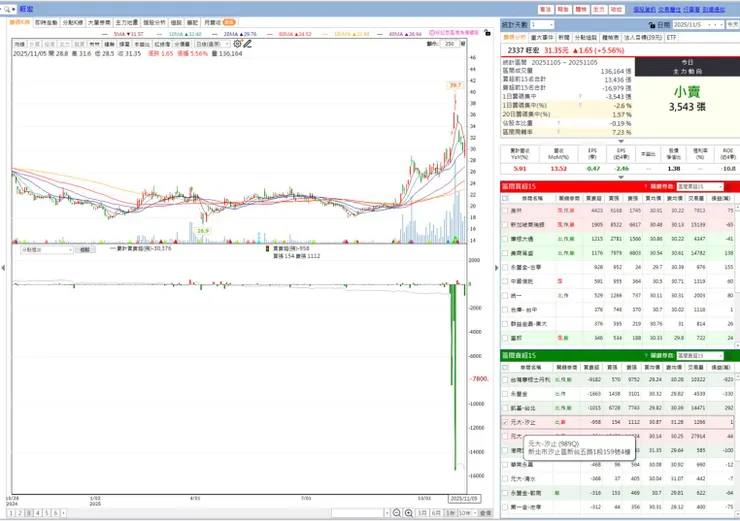Go to chart page 1
740x521 pixels.
click(11, 513)
